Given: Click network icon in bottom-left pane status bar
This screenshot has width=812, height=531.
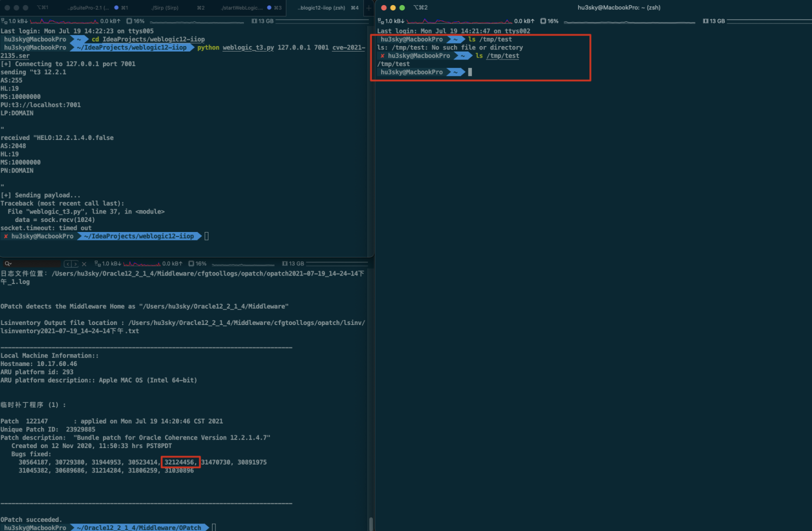Looking at the screenshot, I should pyautogui.click(x=97, y=263).
